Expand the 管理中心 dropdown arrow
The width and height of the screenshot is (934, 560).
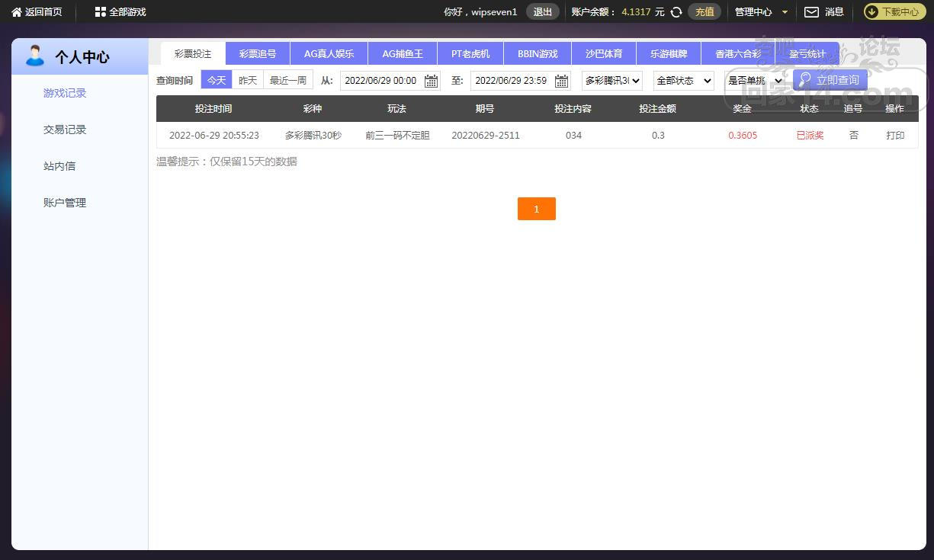point(785,12)
